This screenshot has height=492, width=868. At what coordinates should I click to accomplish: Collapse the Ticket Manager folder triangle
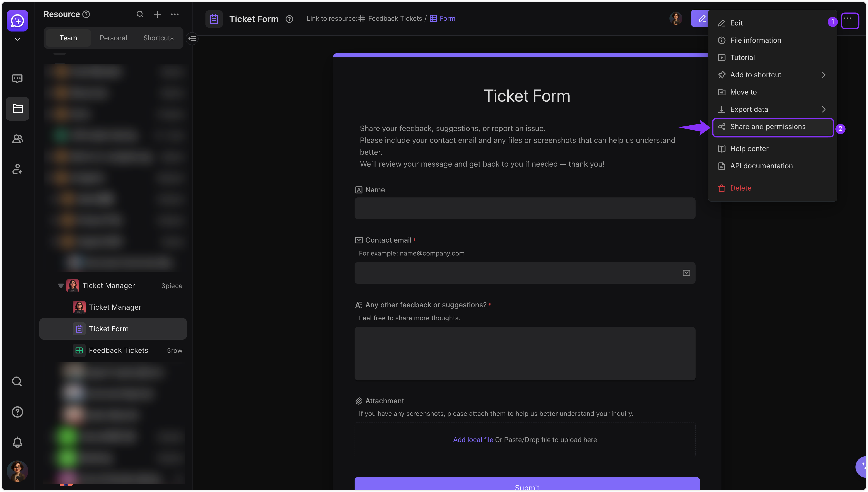click(x=61, y=286)
